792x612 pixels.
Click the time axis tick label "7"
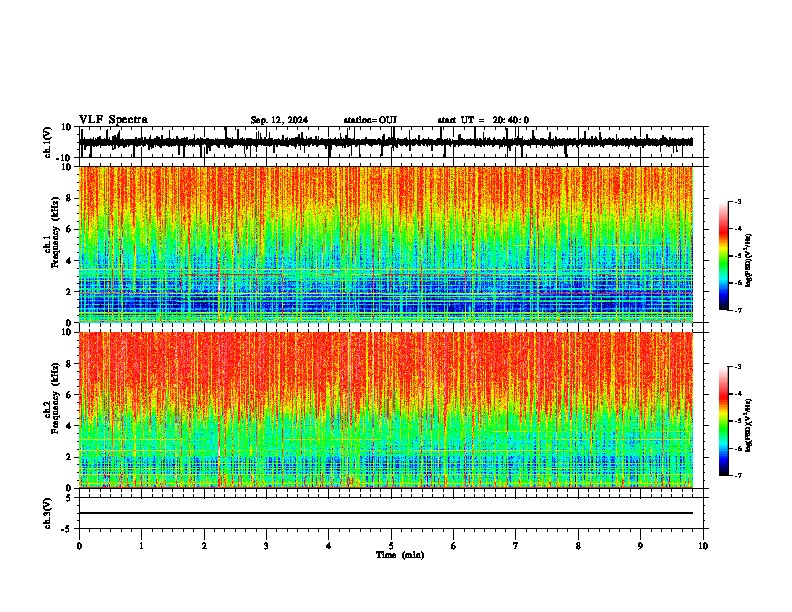[x=516, y=546]
